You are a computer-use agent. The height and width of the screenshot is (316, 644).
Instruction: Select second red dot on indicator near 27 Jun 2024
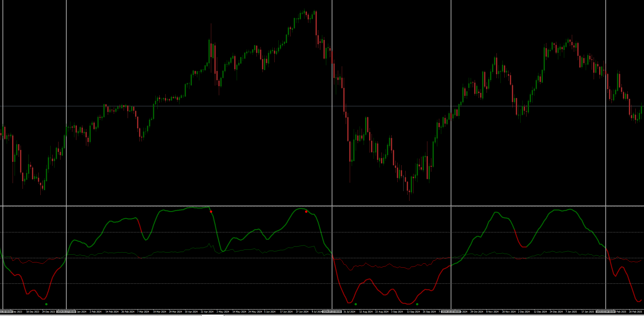[x=306, y=212]
